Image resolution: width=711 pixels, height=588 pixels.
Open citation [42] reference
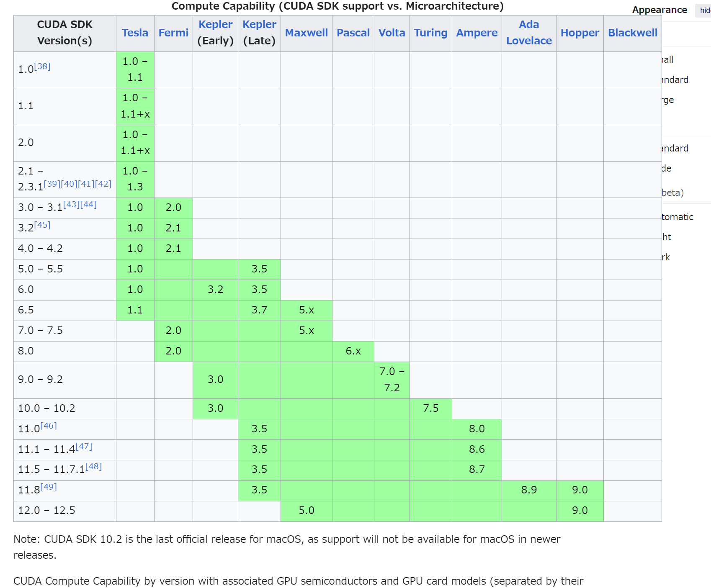103,184
